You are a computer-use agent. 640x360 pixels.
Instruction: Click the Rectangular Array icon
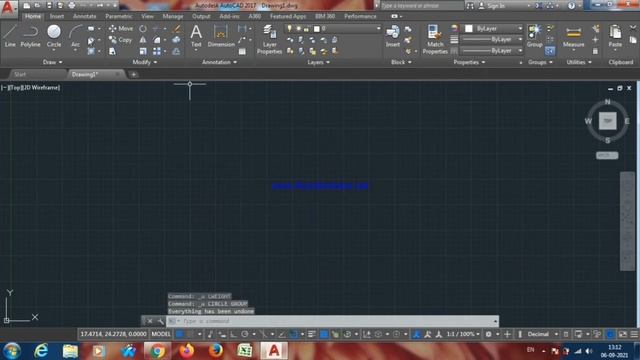157,51
